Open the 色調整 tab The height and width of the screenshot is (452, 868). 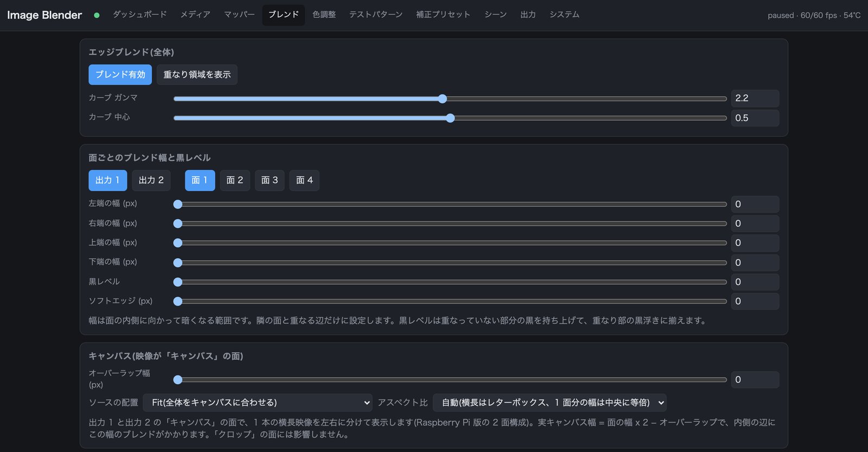(x=324, y=15)
